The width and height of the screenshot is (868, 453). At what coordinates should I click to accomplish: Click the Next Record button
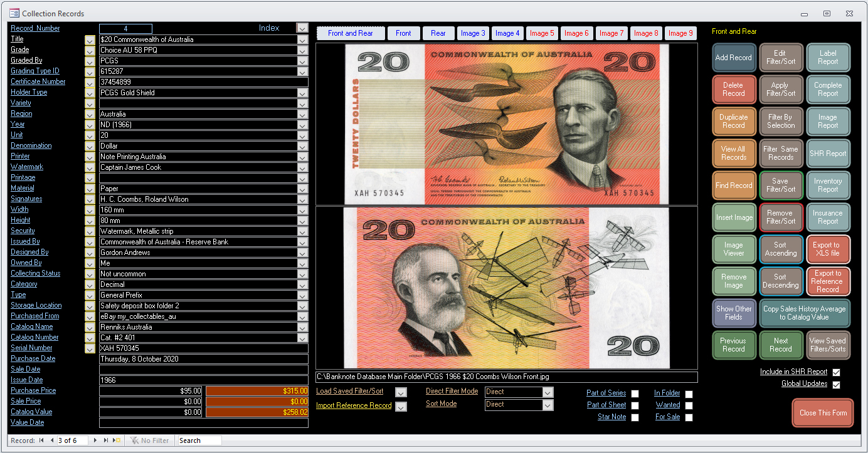pos(781,345)
